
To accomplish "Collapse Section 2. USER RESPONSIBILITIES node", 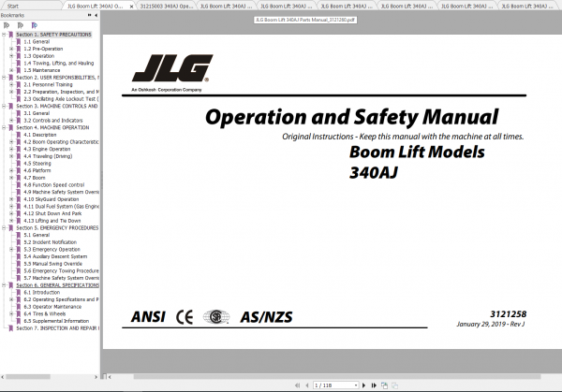I will tap(4, 78).
